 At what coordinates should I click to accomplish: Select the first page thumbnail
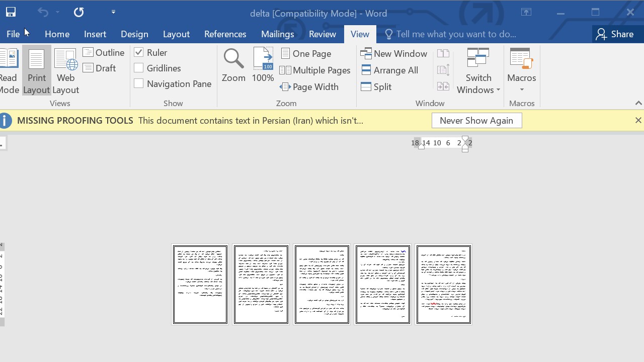(200, 285)
